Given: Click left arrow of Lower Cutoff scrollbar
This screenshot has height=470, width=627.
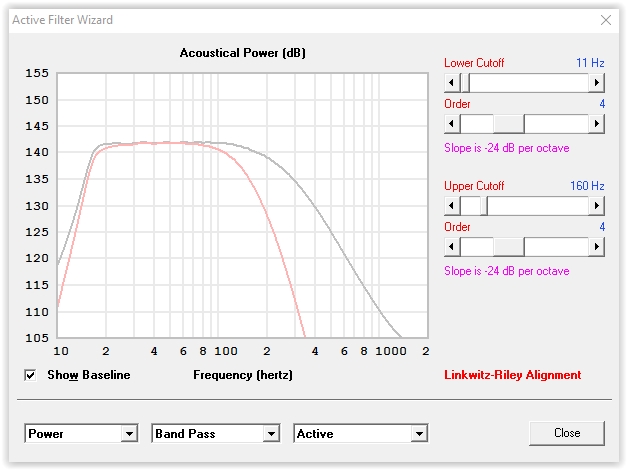Looking at the screenshot, I should pos(452,83).
